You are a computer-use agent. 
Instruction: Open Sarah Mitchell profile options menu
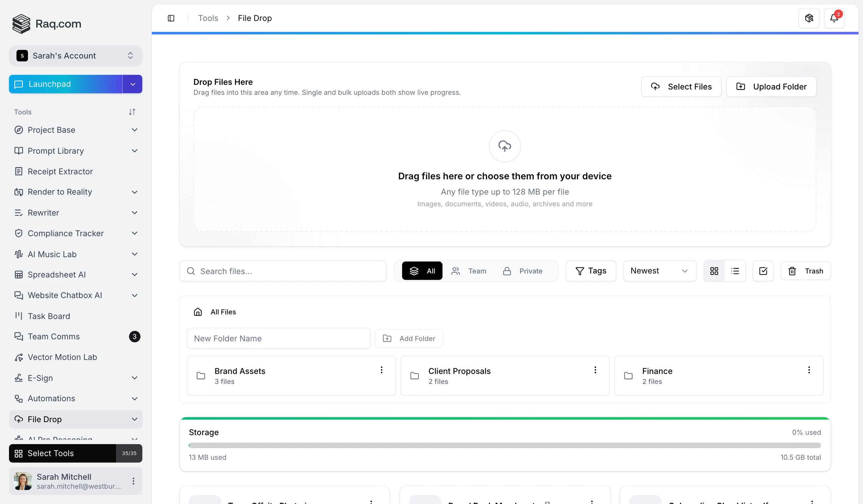[x=133, y=481]
